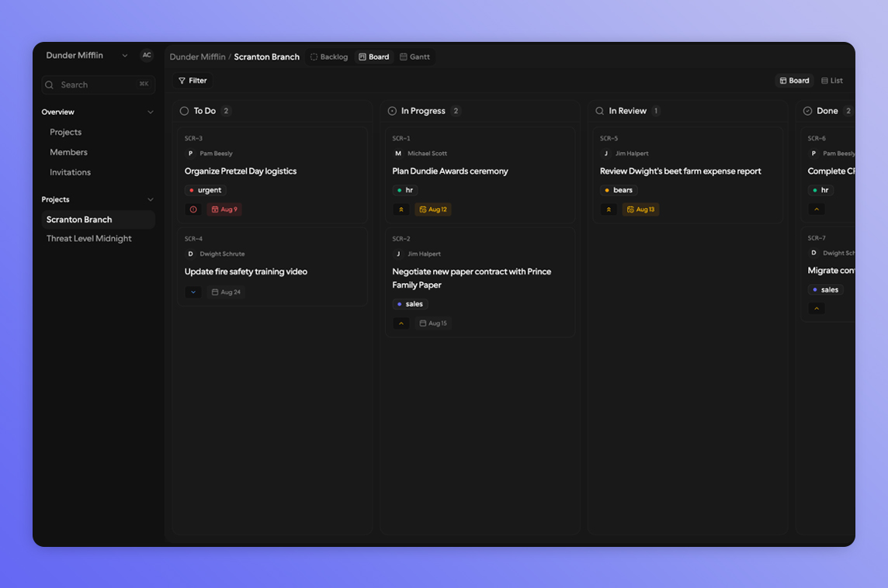888x588 pixels.
Task: Click the AC user avatar
Action: point(147,55)
